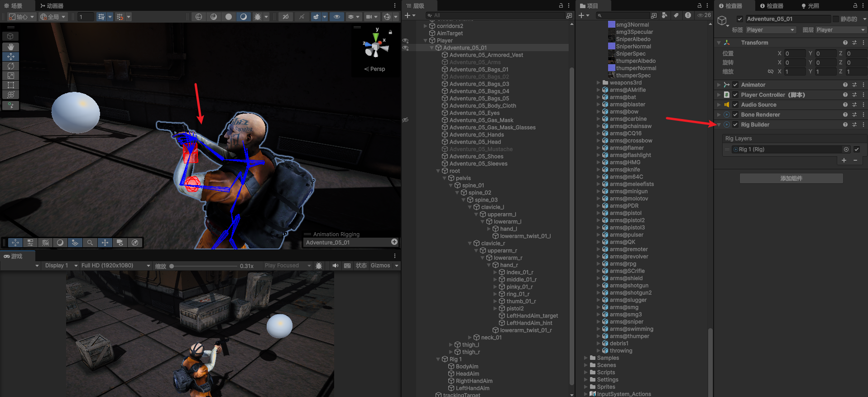Viewport: 868px width, 397px height.
Task: Open the Play Focused dropdown
Action: (x=288, y=266)
